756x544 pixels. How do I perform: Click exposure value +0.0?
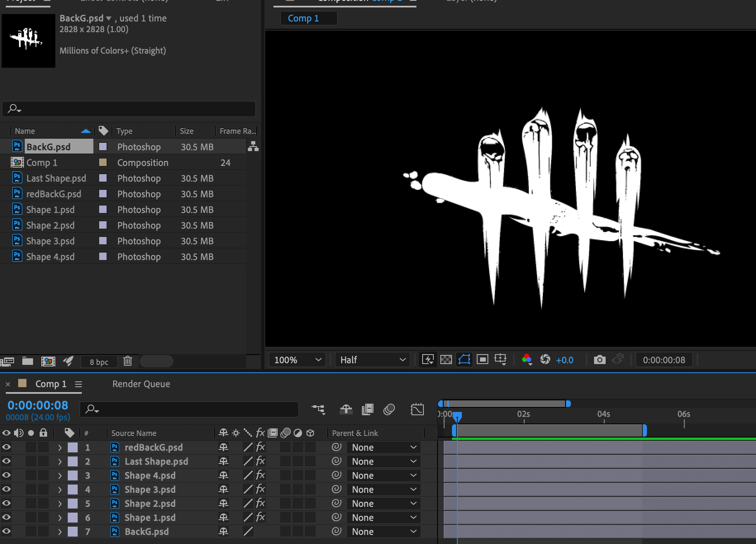click(x=565, y=360)
